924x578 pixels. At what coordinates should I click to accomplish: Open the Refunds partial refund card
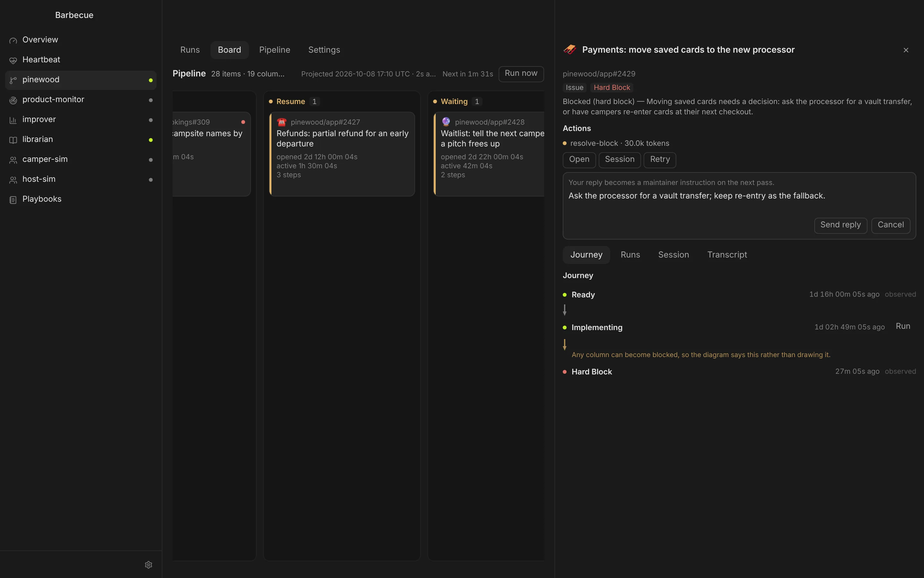tap(342, 154)
